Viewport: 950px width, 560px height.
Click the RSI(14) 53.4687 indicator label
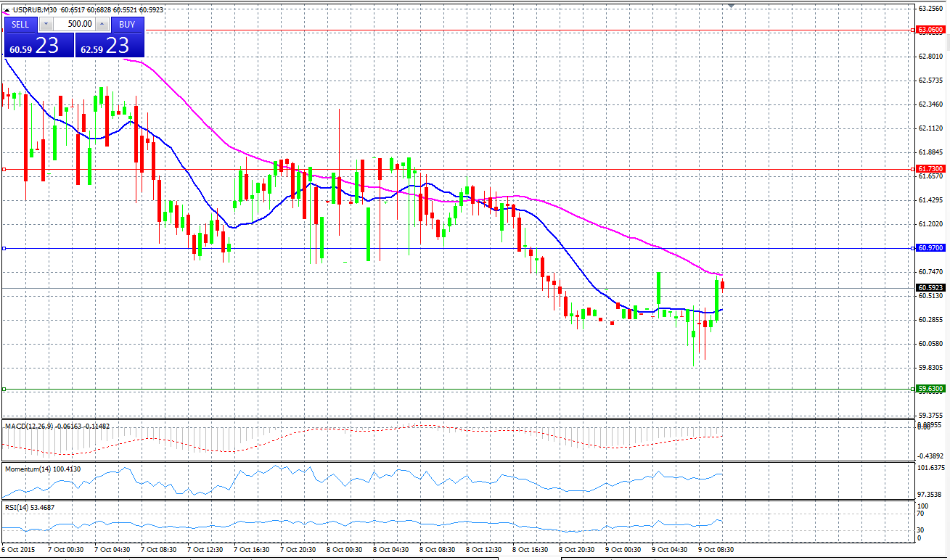click(30, 508)
